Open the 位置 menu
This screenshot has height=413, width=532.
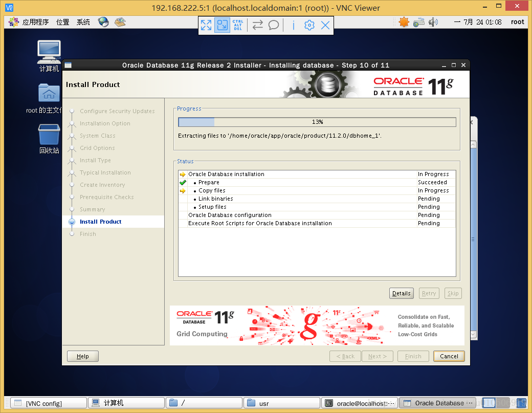[x=62, y=22]
